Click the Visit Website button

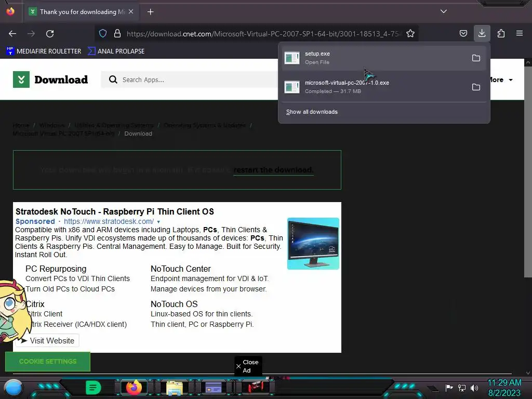click(47, 341)
